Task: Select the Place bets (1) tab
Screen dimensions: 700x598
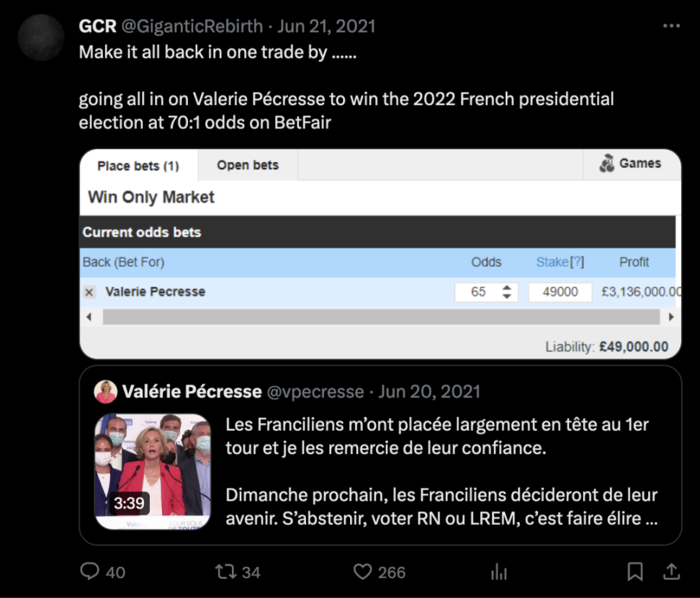Action: coord(138,165)
